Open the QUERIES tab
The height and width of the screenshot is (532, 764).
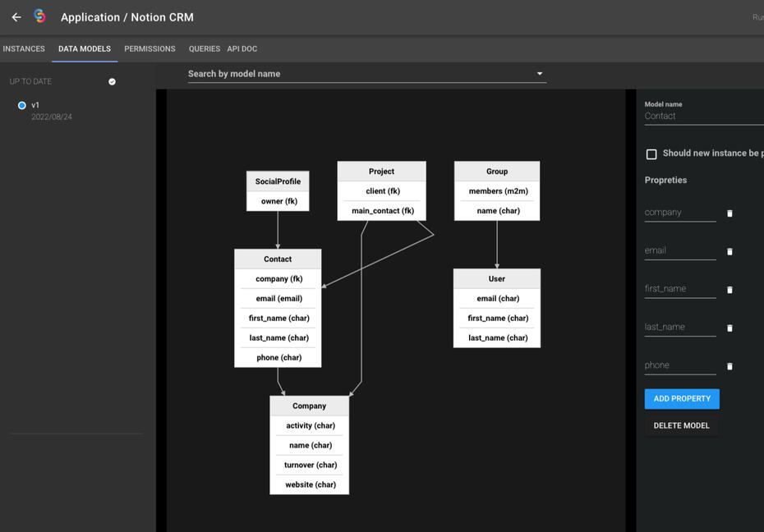click(204, 48)
